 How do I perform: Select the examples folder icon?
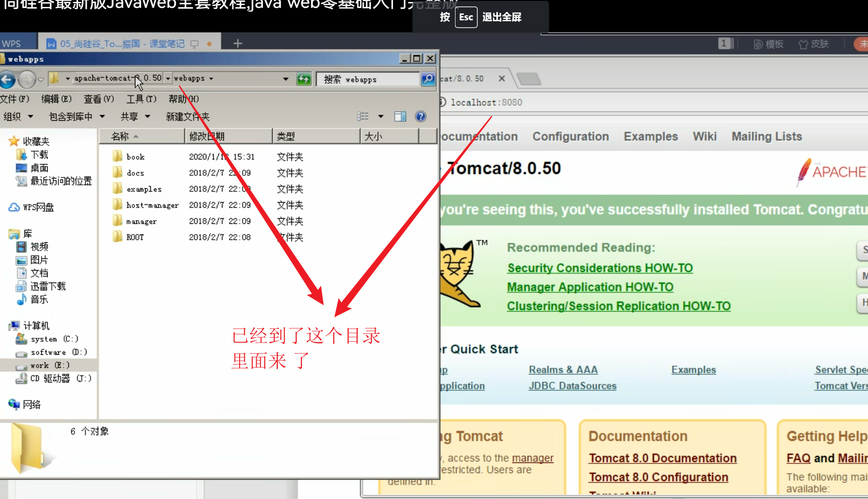click(117, 189)
